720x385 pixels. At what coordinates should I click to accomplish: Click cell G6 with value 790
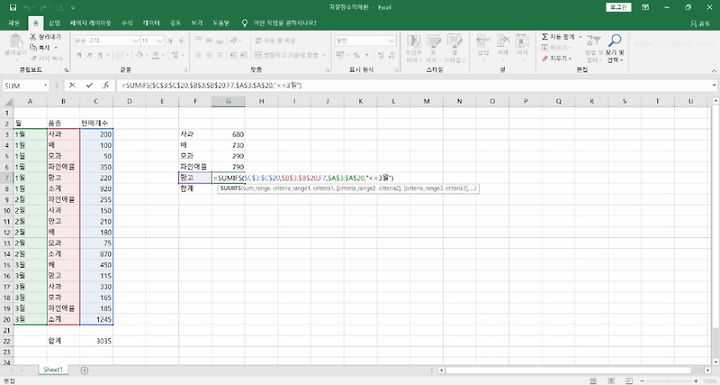pyautogui.click(x=228, y=167)
